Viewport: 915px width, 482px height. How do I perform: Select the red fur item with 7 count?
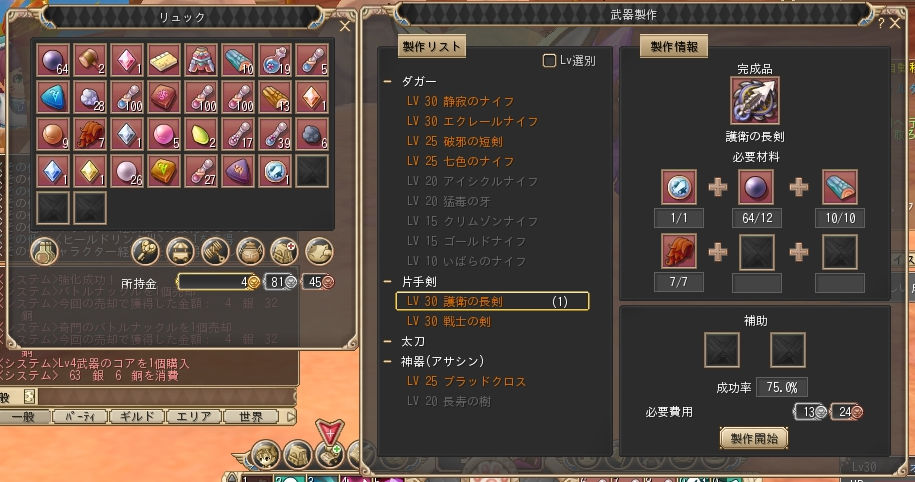90,134
